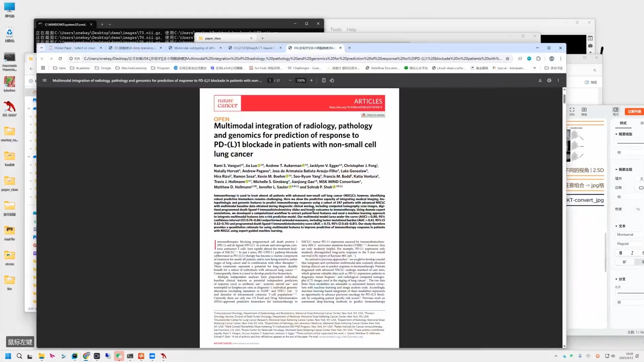Open the browser Extensions puzzle icon
Viewport: 644px width, 362px height.
(x=538, y=59)
